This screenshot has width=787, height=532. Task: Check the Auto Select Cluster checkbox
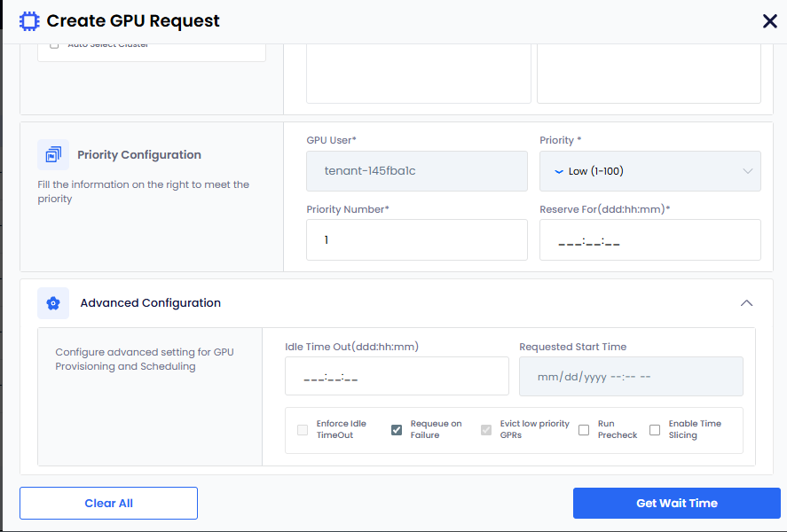(x=54, y=45)
